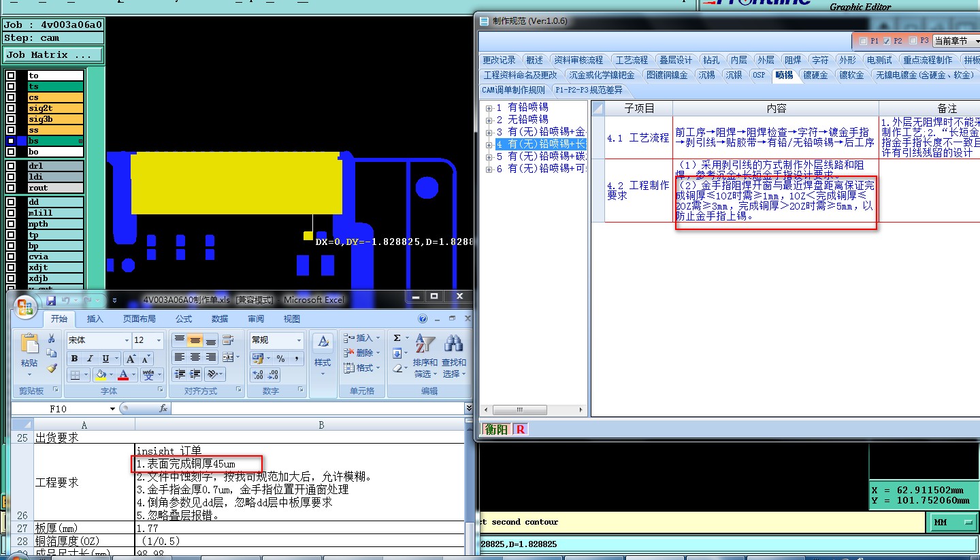Screen dimensions: 980x560
Task: Open the 镀硬金 tab in 制作规范
Action: 815,76
